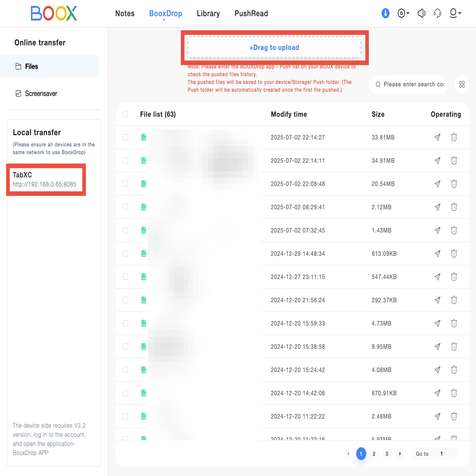Image resolution: width=476 pixels, height=476 pixels.
Task: Delete the 1.43MB file
Action: [454, 230]
